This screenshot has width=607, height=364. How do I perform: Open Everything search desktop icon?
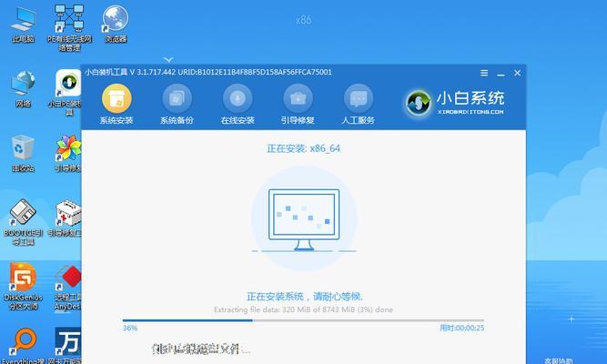(x=23, y=347)
